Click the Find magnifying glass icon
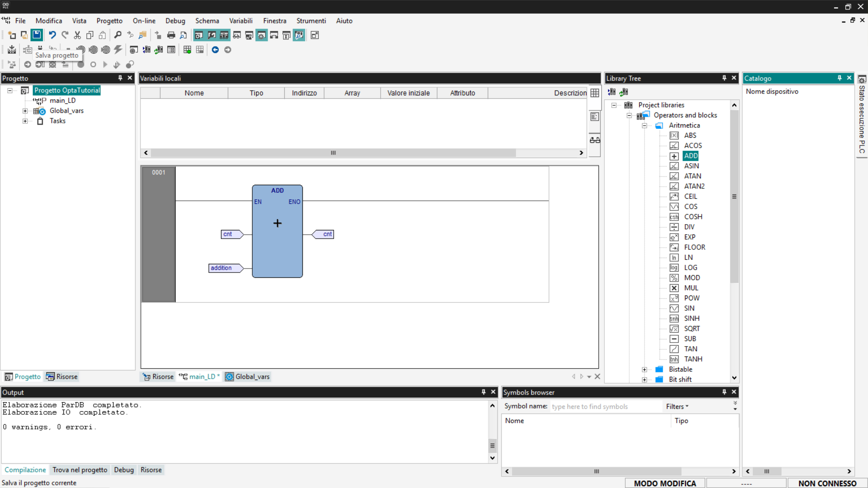868x488 pixels. pyautogui.click(x=118, y=35)
